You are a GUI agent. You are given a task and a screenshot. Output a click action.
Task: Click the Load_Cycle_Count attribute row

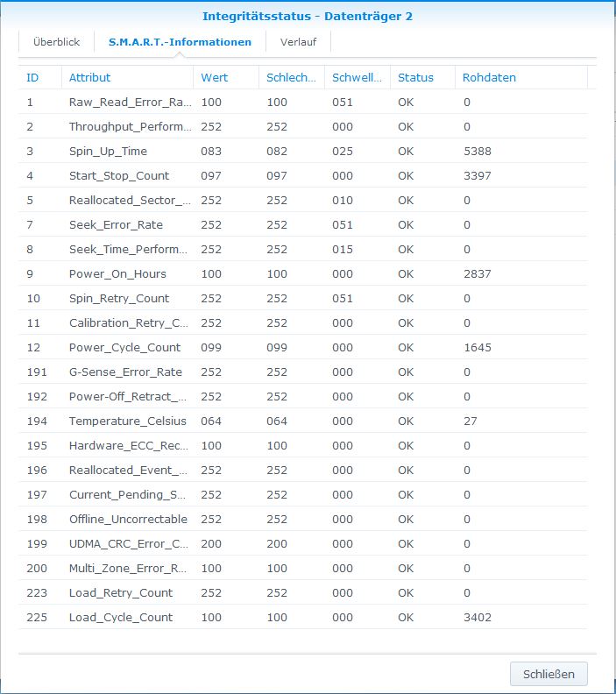pos(121,618)
